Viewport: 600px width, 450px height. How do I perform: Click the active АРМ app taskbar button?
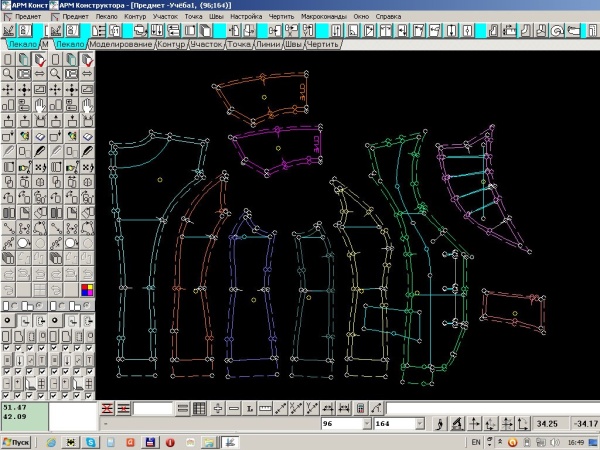pyautogui.click(x=230, y=442)
